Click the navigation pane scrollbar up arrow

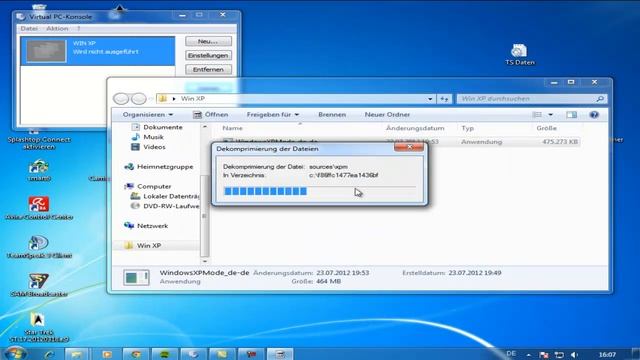tap(205, 127)
